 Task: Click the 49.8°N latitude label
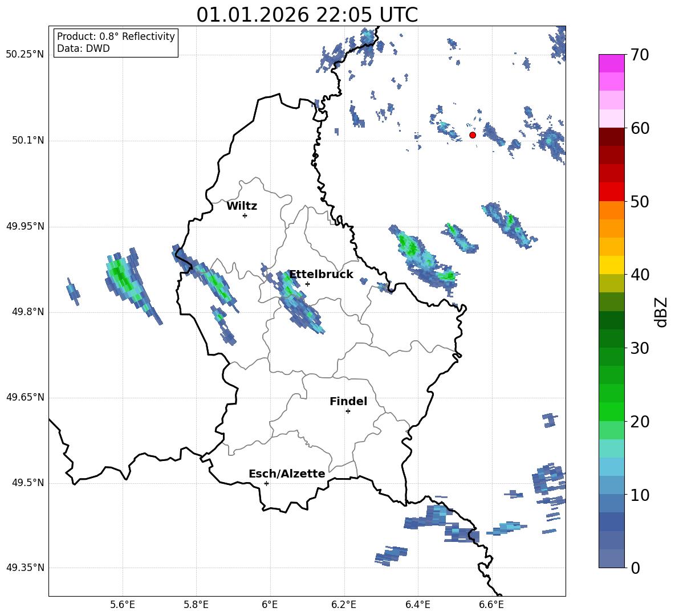pyautogui.click(x=28, y=312)
